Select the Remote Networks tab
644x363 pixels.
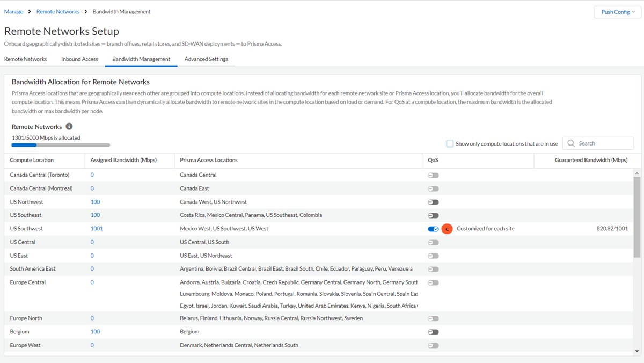click(x=26, y=59)
